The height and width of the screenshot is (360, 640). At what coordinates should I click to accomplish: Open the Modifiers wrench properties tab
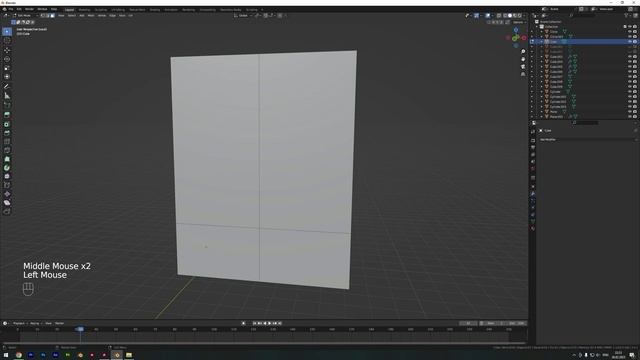pos(533,193)
